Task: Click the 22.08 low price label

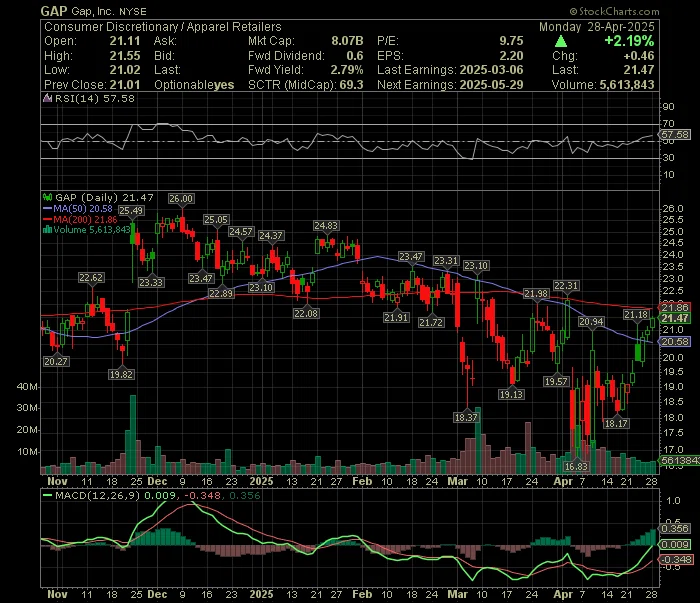Action: pyautogui.click(x=306, y=314)
